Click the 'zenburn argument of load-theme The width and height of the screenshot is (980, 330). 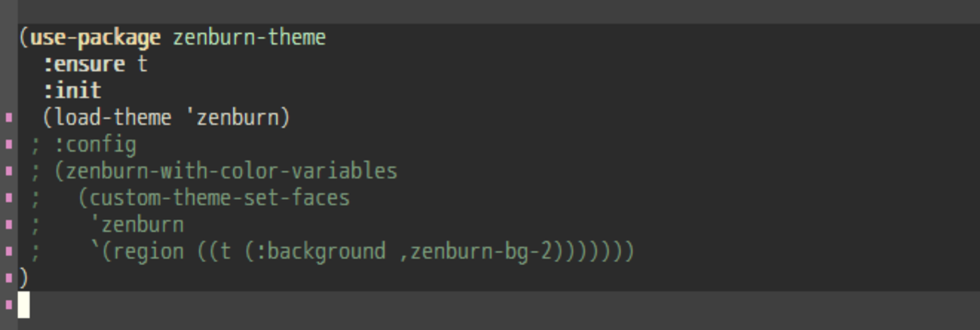click(235, 118)
